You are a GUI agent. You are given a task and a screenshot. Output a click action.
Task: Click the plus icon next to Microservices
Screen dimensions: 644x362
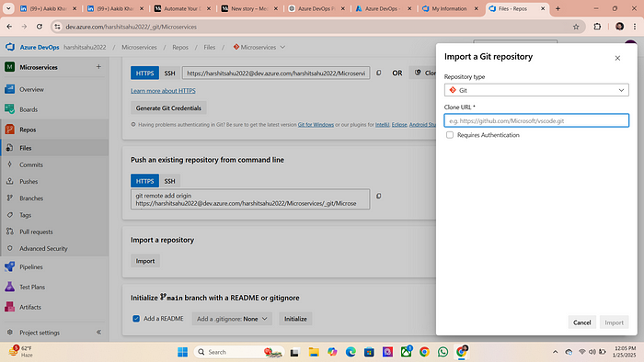(98, 67)
